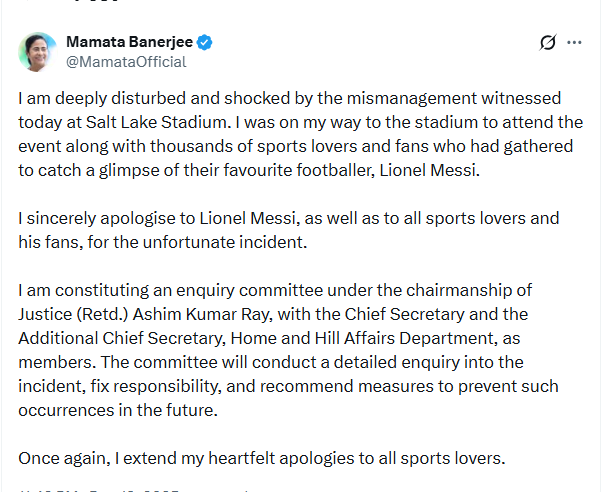Screen dimensions: 611x492
Task: Click Mamata Banerjee's profile picture
Action: (36, 51)
